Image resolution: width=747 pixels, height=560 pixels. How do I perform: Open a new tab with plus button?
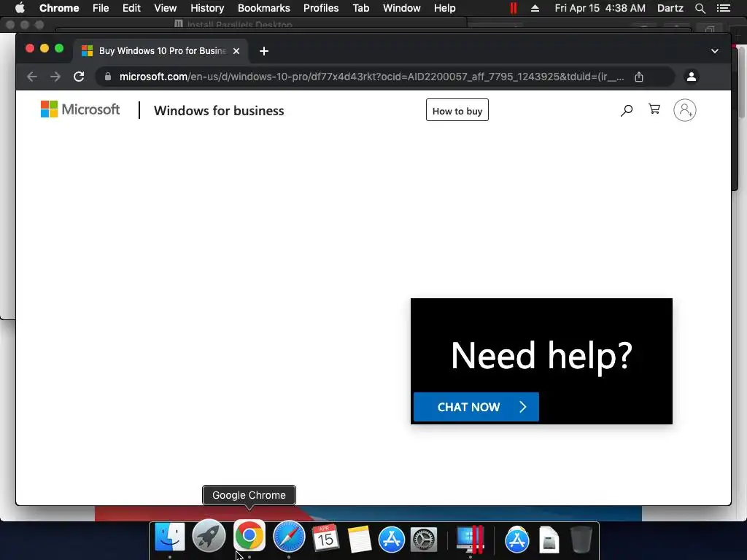pos(264,51)
